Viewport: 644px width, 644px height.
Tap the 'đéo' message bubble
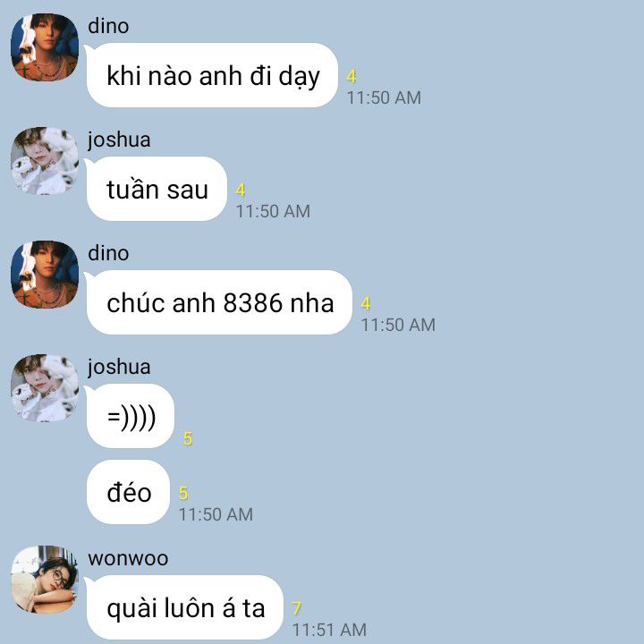(x=128, y=492)
